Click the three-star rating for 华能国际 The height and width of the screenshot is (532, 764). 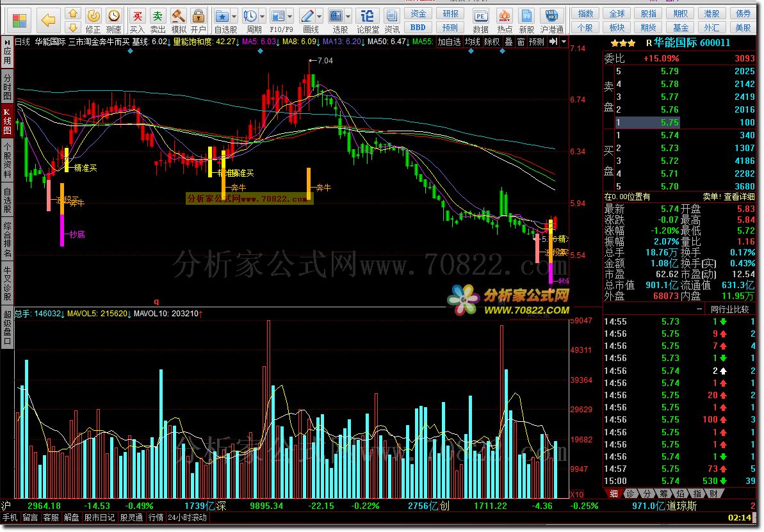pos(623,44)
